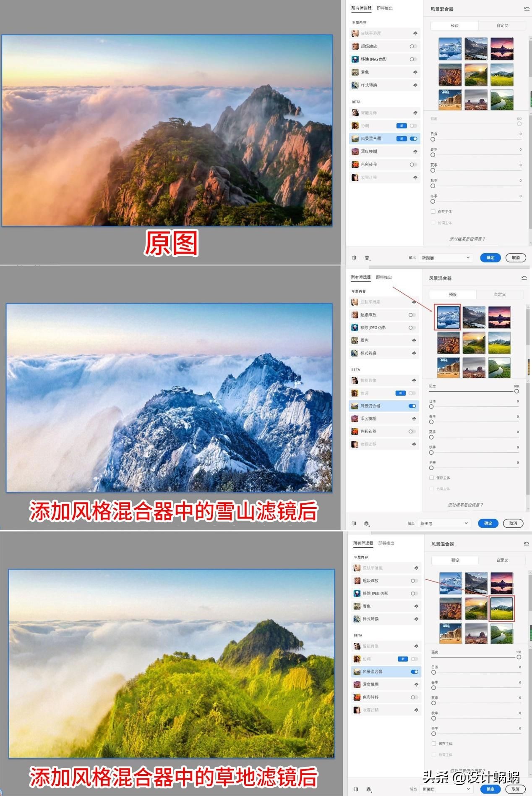Screen dimensions: 532x796
Task: Choose snowy mountain preset in top 原图 panel
Action: pyautogui.click(x=450, y=49)
